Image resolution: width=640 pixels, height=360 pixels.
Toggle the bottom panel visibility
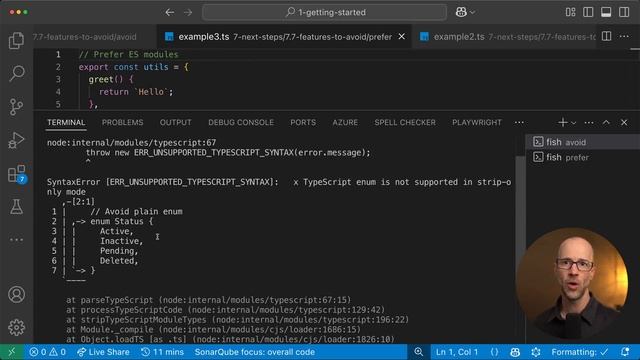click(606, 12)
